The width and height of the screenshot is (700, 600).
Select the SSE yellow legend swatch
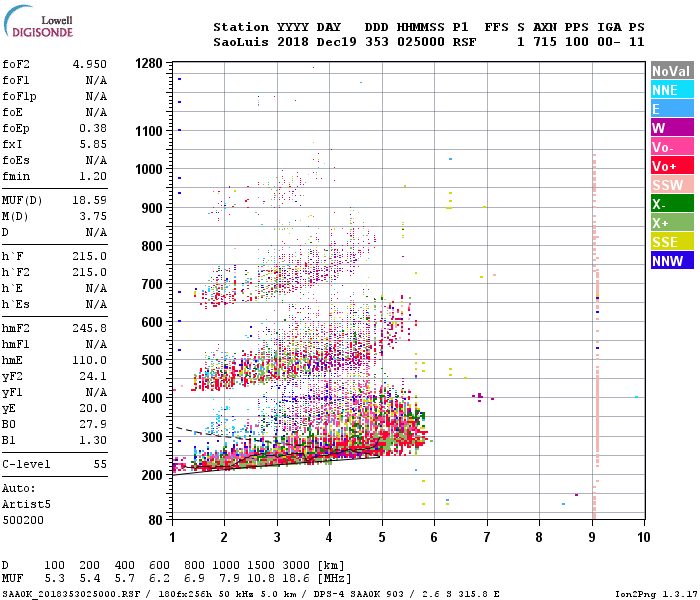pos(672,242)
